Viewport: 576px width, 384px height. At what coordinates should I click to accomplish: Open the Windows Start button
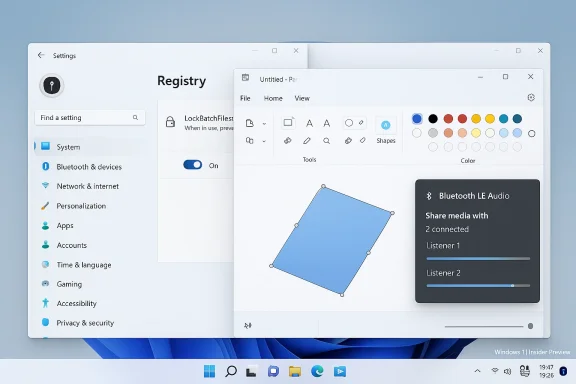pos(209,371)
